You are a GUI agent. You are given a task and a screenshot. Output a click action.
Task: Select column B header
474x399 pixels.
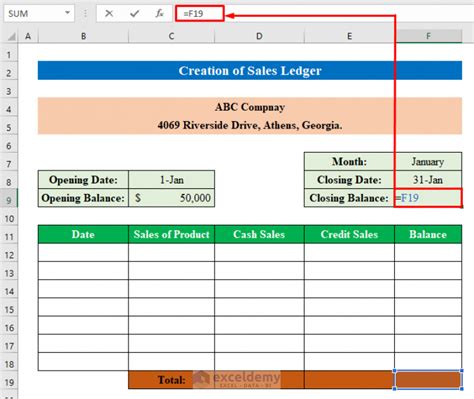[83, 36]
